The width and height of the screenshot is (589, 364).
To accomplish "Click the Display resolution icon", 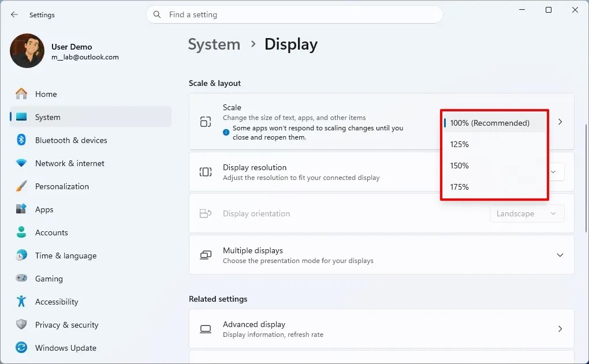I will click(x=206, y=172).
